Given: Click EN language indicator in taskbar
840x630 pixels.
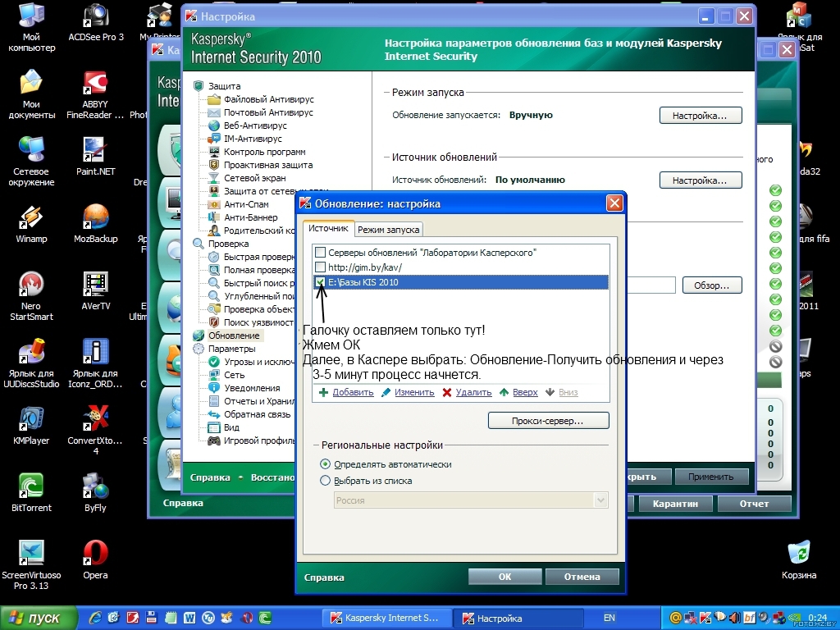Looking at the screenshot, I should click(x=609, y=619).
